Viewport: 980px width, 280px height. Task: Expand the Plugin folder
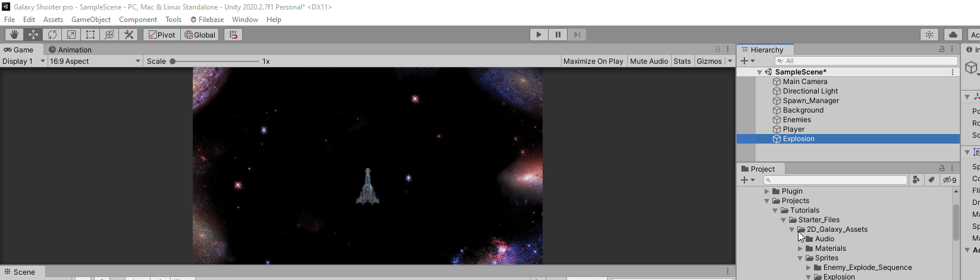tap(767, 191)
